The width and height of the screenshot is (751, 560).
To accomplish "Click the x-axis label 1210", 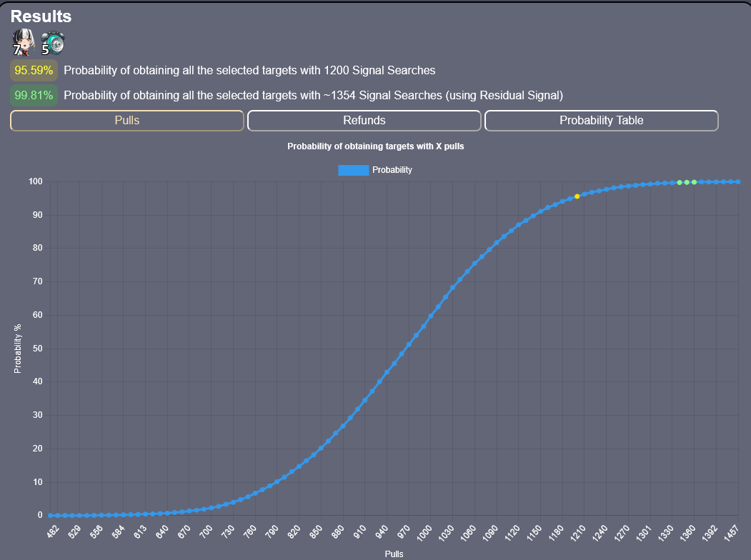I will (x=578, y=533).
